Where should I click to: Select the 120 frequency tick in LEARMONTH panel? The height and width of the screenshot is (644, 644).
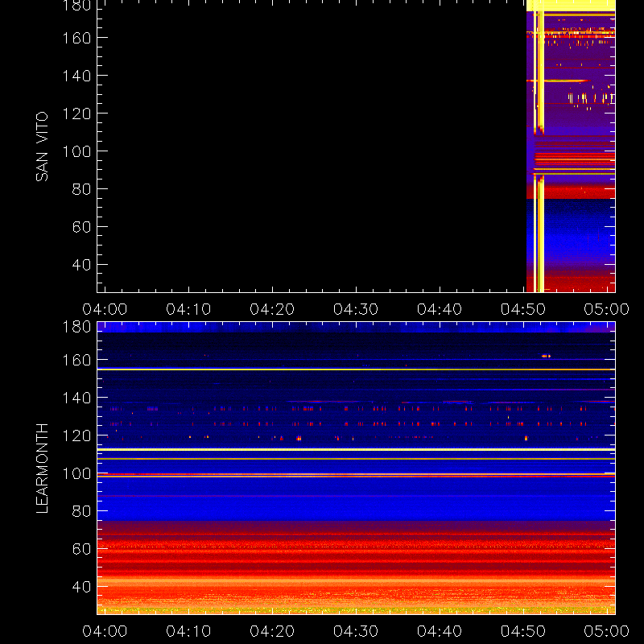pos(76,436)
